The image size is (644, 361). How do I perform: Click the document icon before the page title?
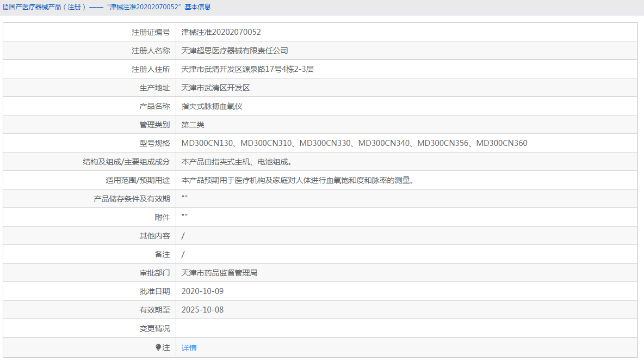point(5,8)
